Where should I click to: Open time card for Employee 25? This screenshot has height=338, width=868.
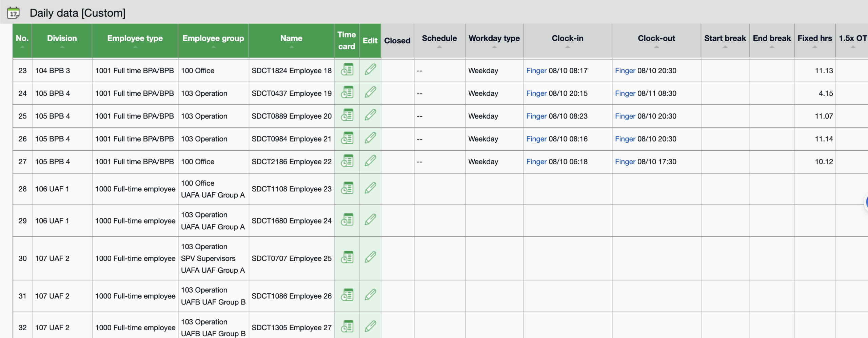point(347,258)
